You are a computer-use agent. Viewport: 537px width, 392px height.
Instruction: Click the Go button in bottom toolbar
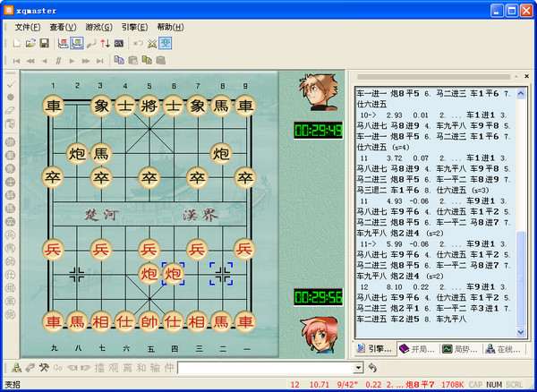click(58, 368)
